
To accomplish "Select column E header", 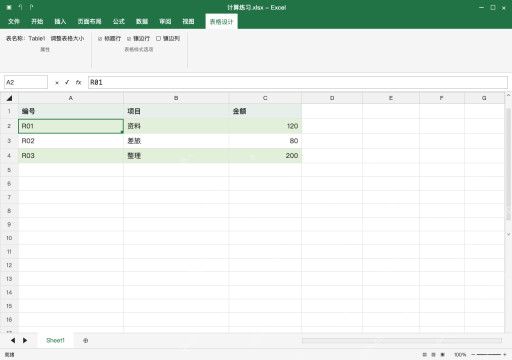I will click(391, 98).
